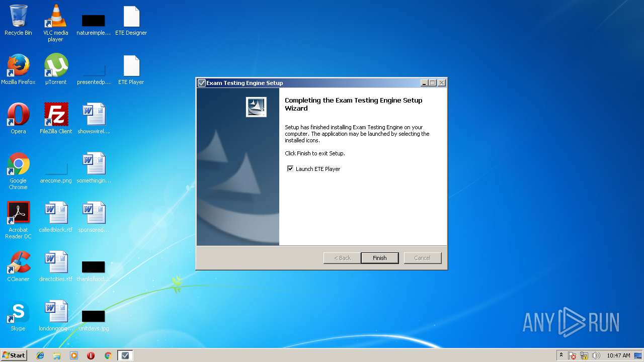Screen dimensions: 644x362
Task: Select the calledblack.rtf document icon
Action: pos(55,217)
